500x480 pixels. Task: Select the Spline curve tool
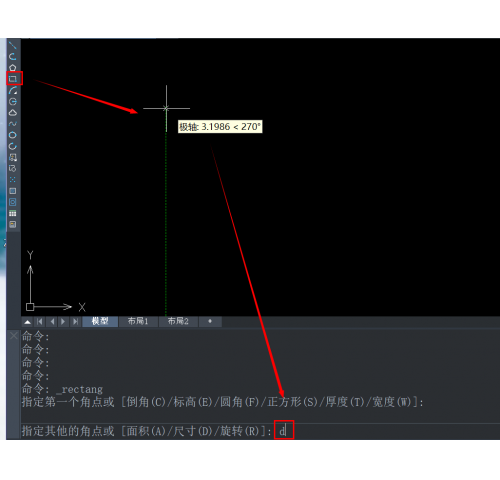[x=12, y=124]
